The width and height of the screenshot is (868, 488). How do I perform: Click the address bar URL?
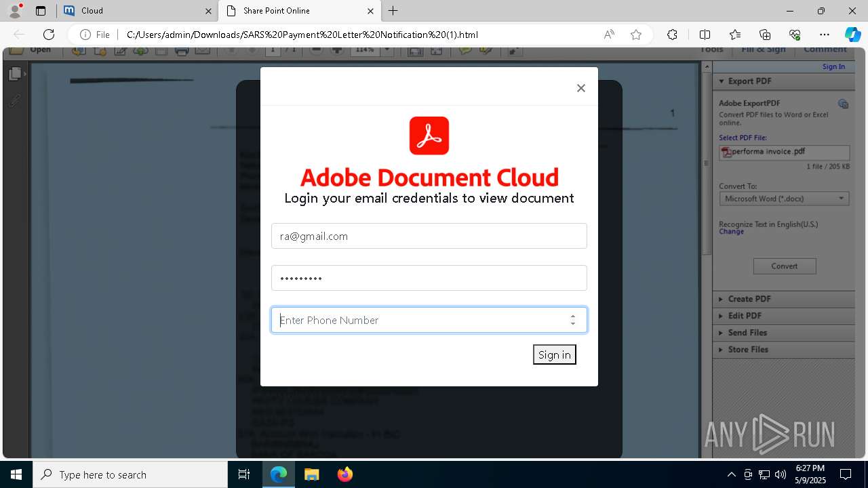pos(302,35)
